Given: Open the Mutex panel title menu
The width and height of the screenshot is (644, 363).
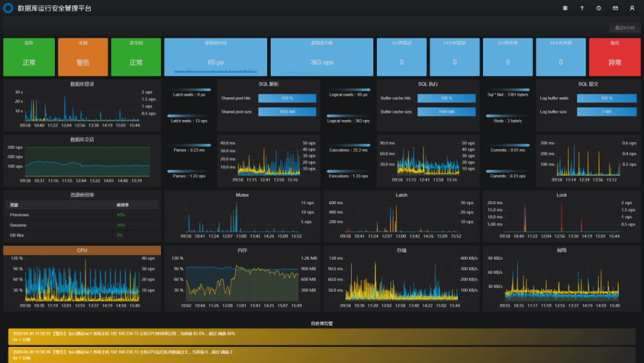Looking at the screenshot, I should pyautogui.click(x=242, y=195).
